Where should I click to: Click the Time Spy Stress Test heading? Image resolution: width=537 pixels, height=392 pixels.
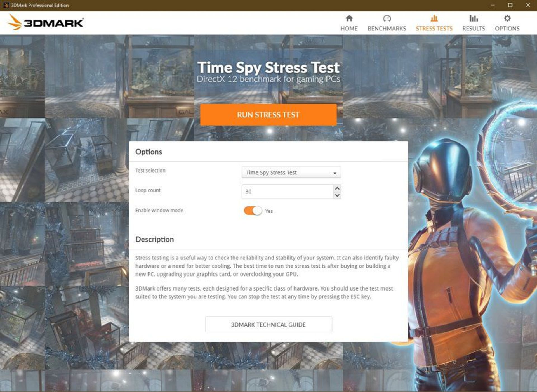point(268,67)
